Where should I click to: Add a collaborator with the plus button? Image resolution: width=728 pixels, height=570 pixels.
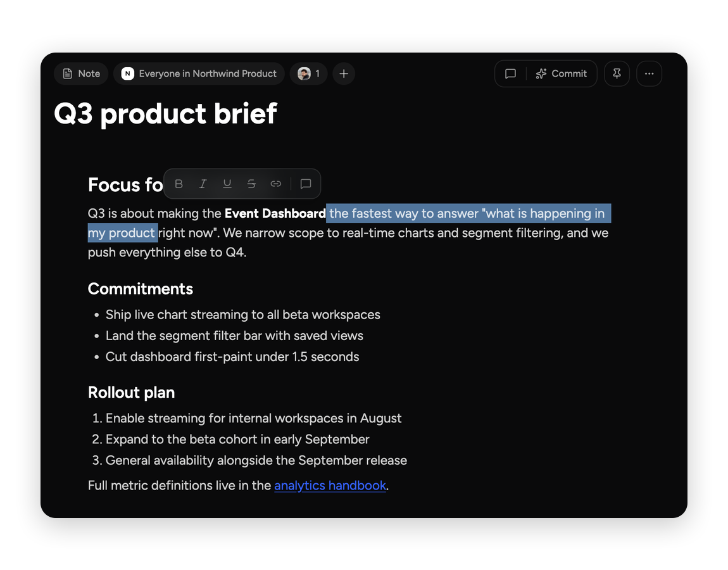[x=344, y=74]
